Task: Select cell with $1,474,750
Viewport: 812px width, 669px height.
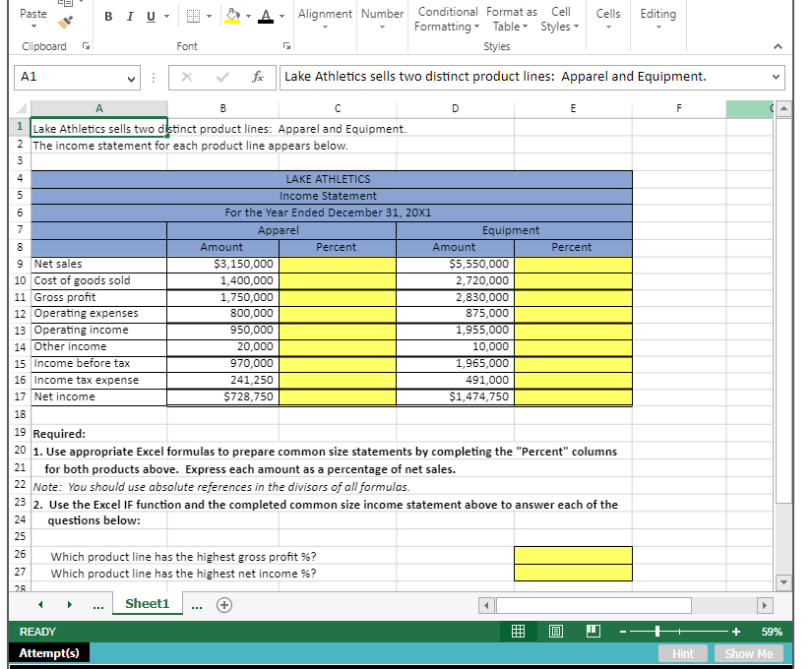Action: coord(455,397)
